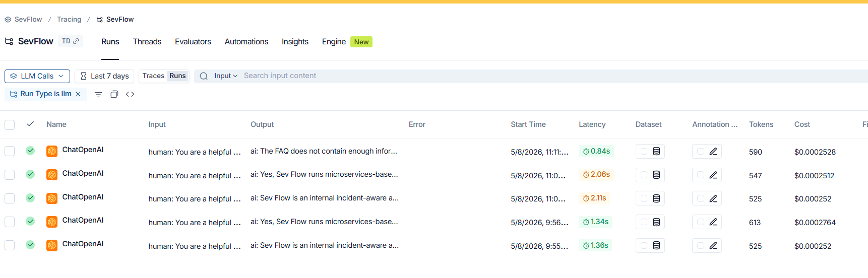Click the 2.11s latency badge

[594, 198]
